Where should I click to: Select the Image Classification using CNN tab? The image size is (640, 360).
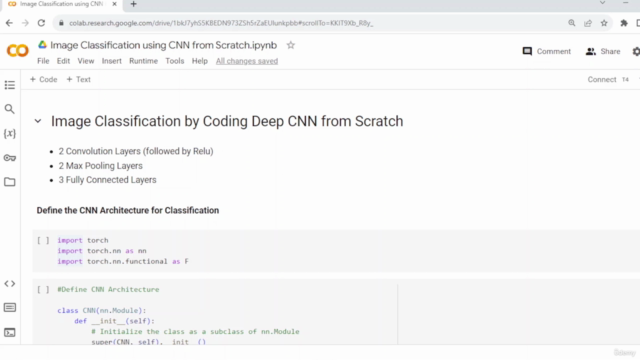pos(62,4)
